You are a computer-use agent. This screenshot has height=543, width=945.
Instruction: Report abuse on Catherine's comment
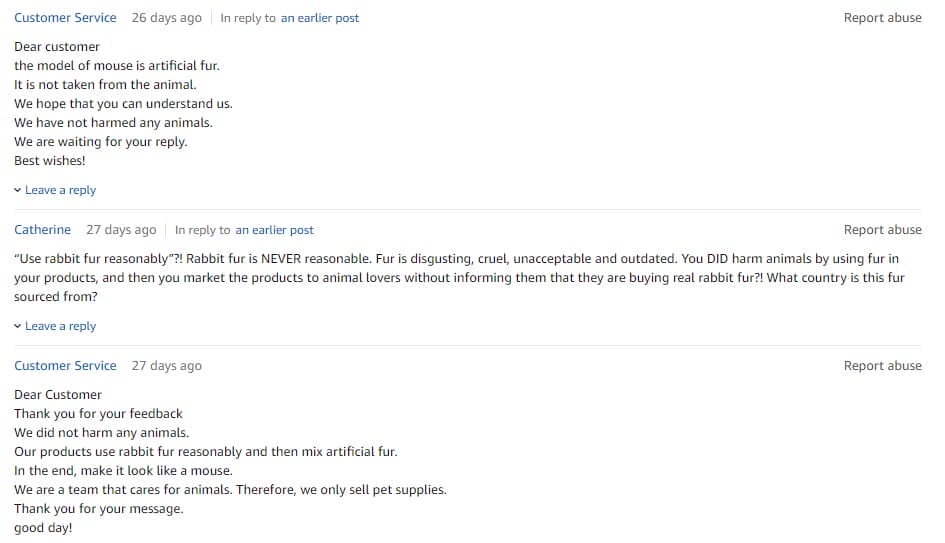pyautogui.click(x=882, y=230)
